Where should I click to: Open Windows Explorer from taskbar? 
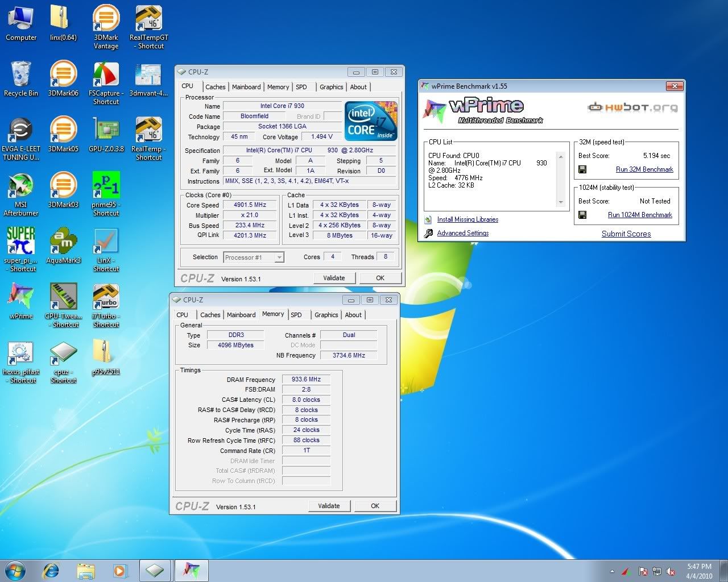[x=86, y=570]
